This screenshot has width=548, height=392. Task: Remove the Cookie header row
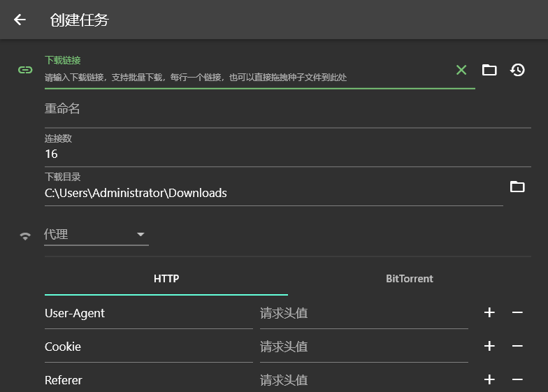[517, 347]
